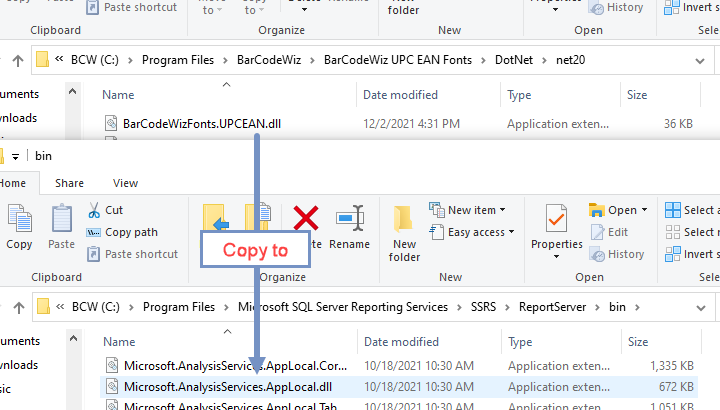
Task: Open New item dropdown in bin window
Action: (502, 210)
